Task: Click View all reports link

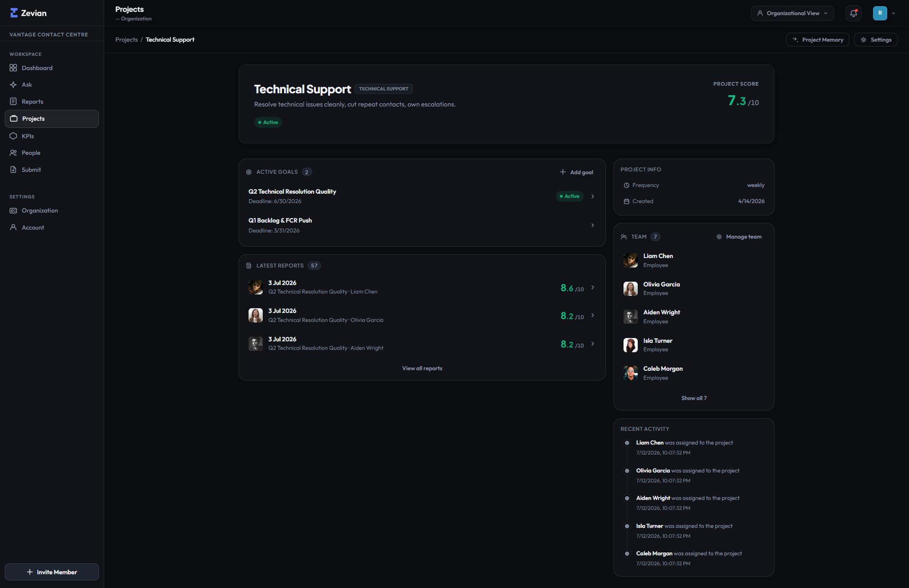Action: [x=422, y=368]
